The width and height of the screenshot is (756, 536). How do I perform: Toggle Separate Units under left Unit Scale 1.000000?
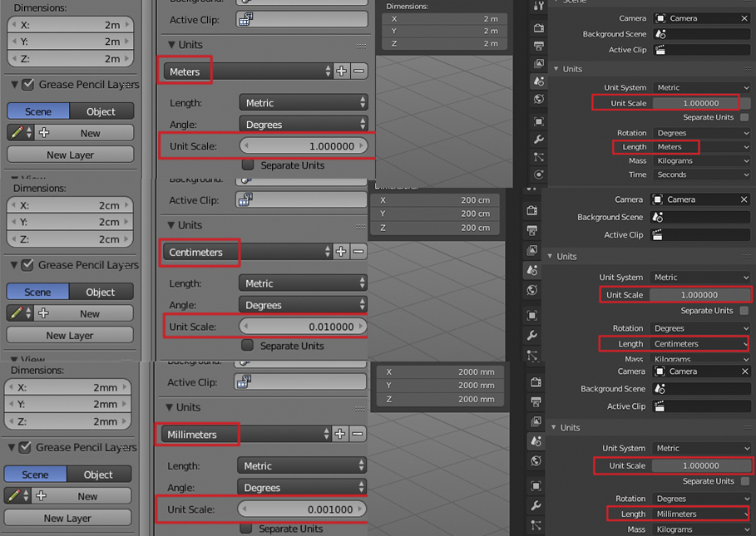248,165
